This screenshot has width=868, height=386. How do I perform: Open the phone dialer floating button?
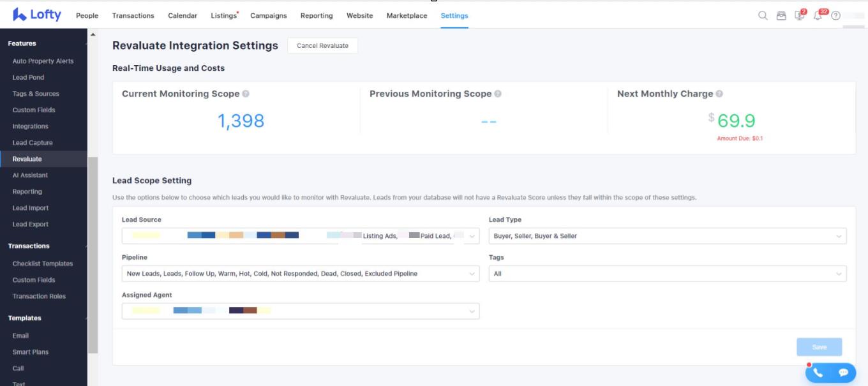point(818,373)
